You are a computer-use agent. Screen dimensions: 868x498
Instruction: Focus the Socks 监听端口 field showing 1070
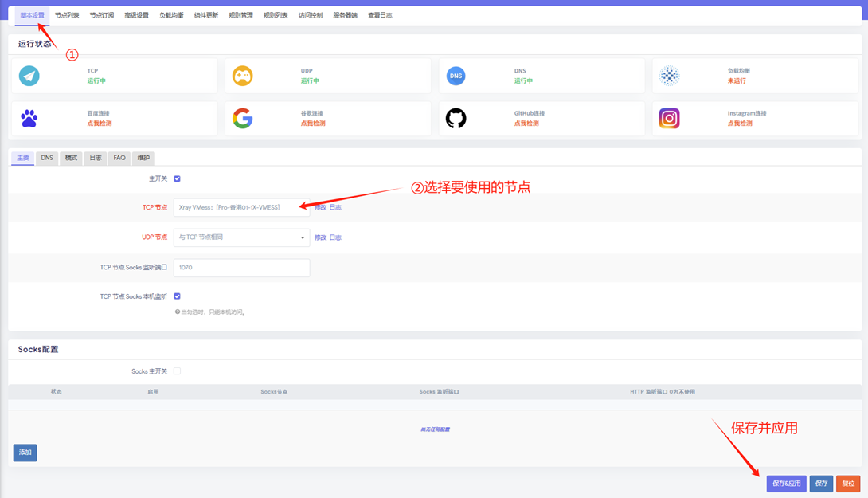[241, 268]
